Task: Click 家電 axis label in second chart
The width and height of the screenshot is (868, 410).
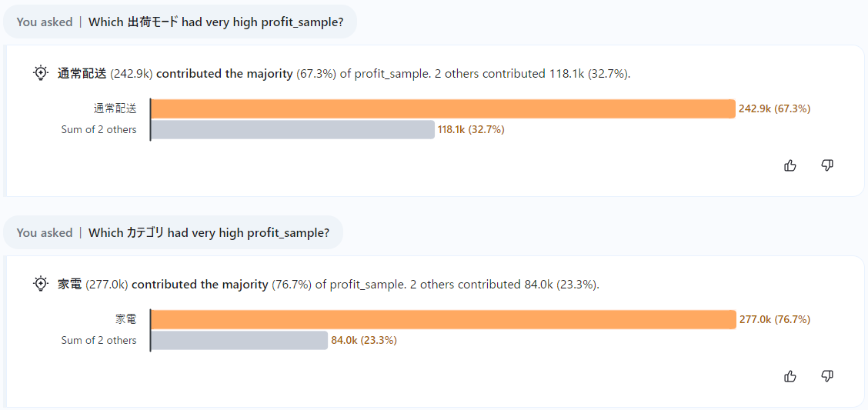Action: [125, 319]
